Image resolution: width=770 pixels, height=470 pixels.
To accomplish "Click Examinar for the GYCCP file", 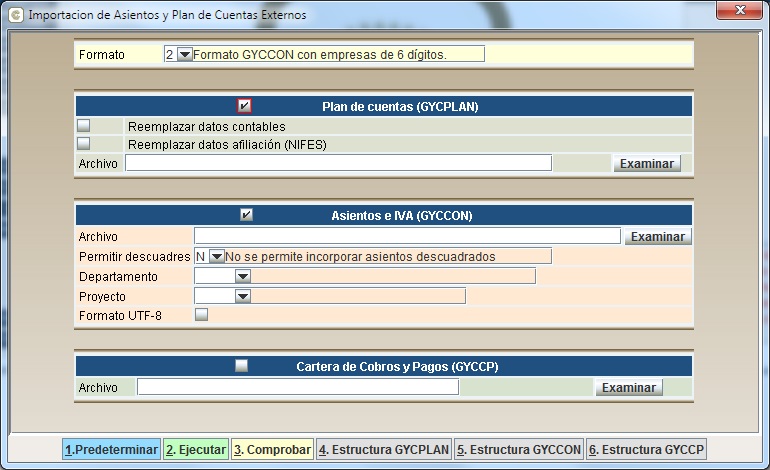I will 629,387.
